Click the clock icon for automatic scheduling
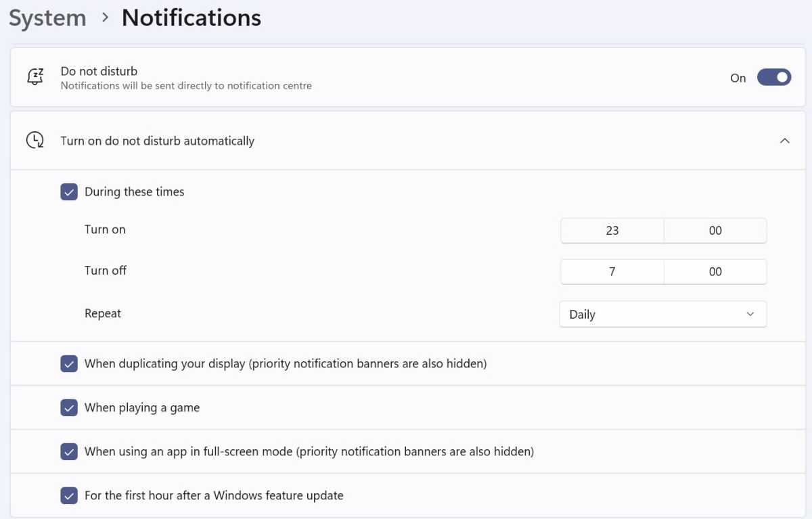Image resolution: width=812 pixels, height=519 pixels. click(x=35, y=141)
